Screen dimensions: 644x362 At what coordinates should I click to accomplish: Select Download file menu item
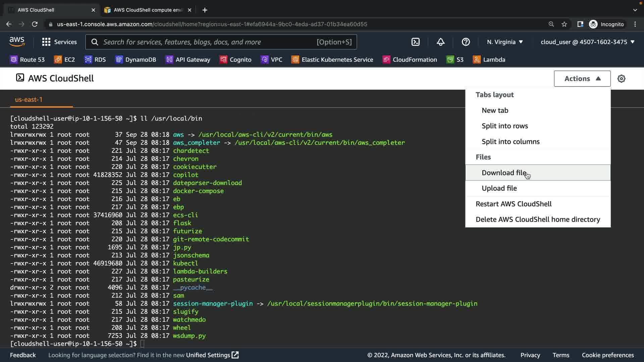(503, 173)
